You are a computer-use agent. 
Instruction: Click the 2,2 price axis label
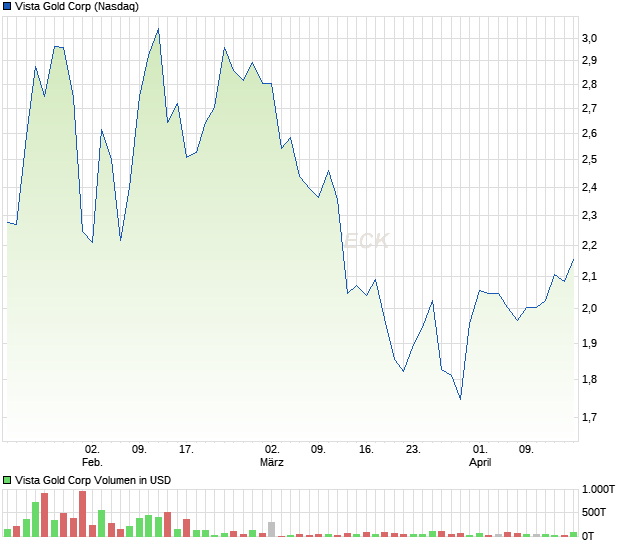coord(589,245)
